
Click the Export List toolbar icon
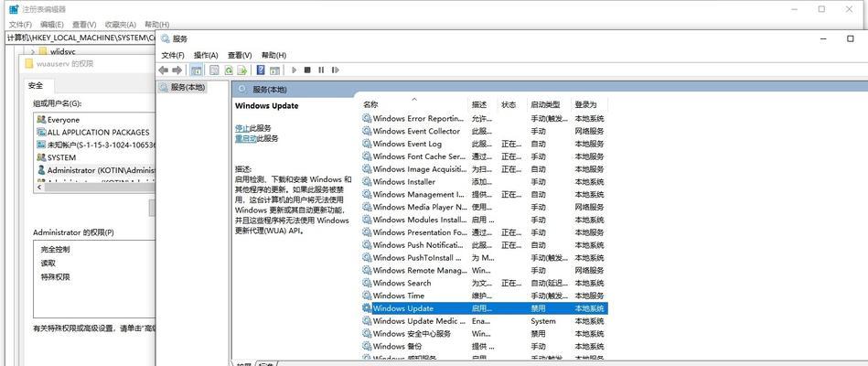coord(241,70)
